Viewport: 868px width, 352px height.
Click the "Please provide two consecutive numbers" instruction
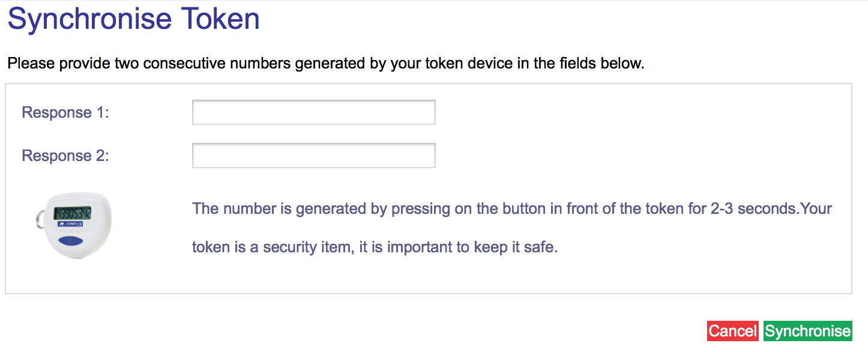[x=325, y=63]
